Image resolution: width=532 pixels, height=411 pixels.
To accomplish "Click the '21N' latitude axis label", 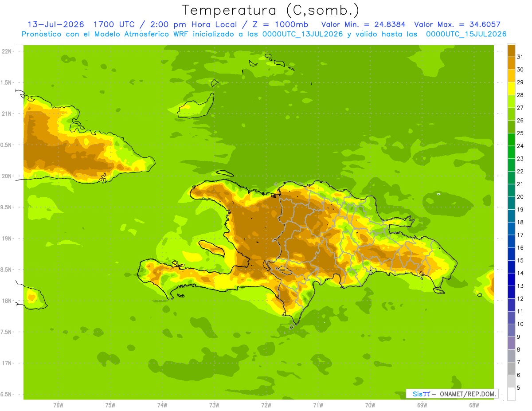I will point(6,114).
